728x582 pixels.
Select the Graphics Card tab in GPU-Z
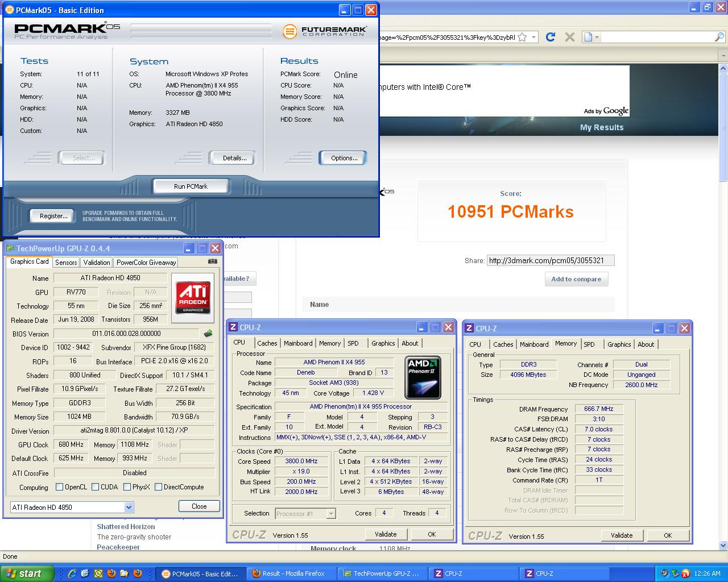tap(30, 261)
